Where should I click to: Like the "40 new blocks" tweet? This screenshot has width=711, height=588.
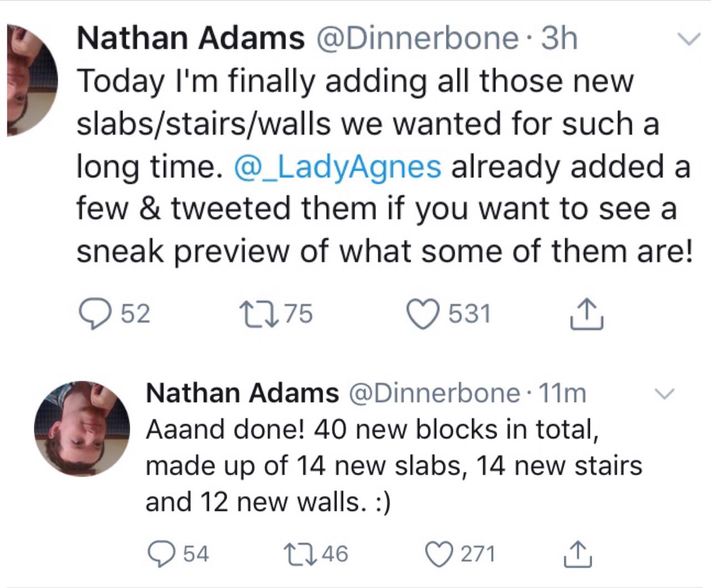point(439,554)
